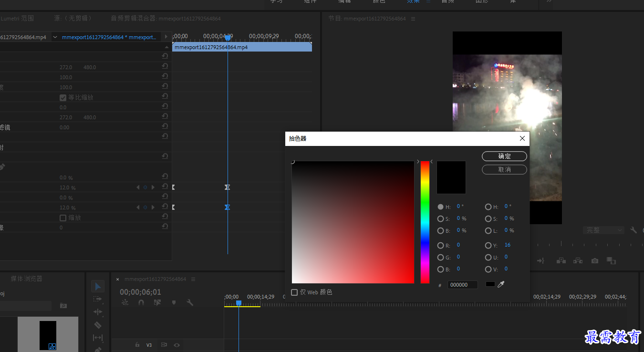Select project panel clip thumbnail

(48, 334)
